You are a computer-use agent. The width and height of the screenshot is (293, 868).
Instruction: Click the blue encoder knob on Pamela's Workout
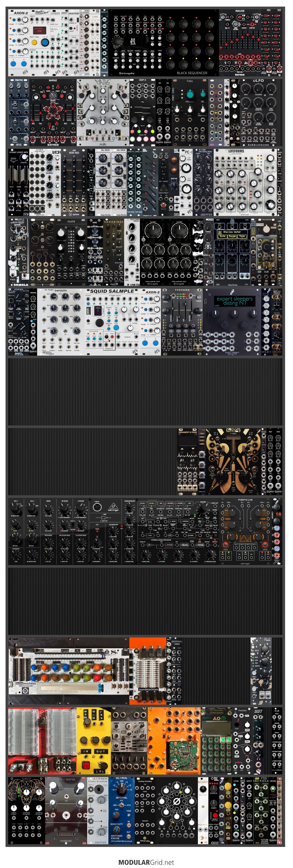pos(45,42)
